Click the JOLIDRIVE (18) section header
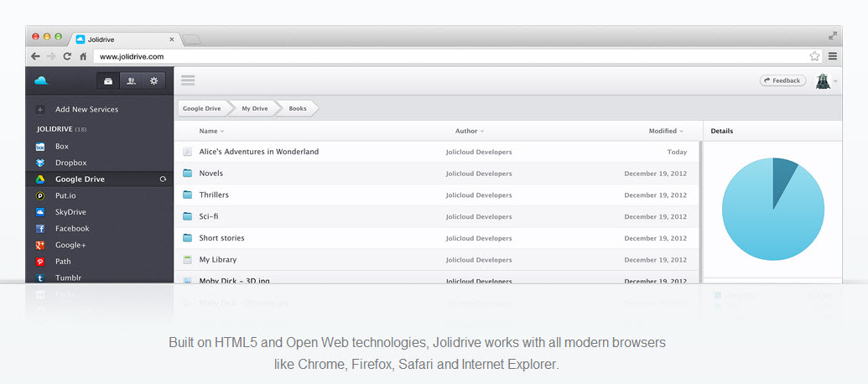Screen dimensions: 868x384 [61, 129]
